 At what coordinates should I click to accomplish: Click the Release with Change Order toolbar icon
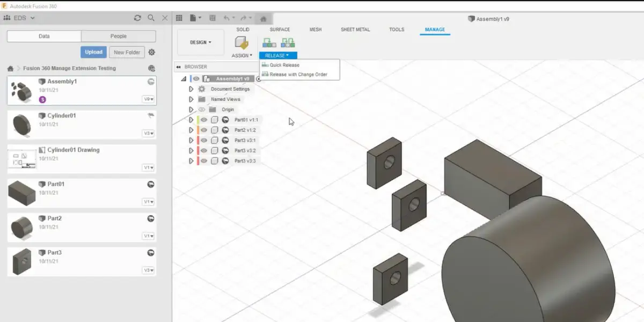coord(288,43)
